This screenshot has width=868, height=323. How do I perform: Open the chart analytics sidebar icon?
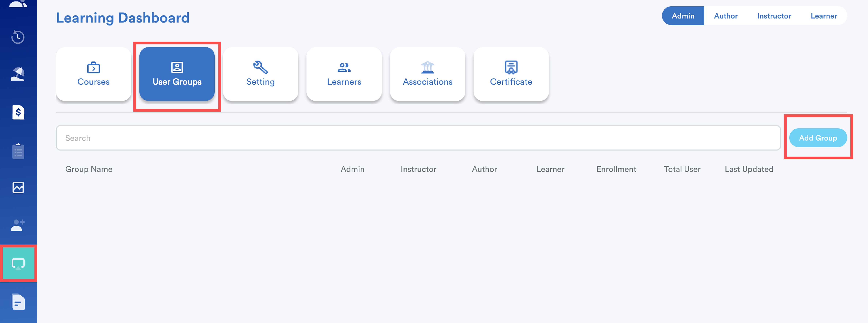(x=18, y=187)
